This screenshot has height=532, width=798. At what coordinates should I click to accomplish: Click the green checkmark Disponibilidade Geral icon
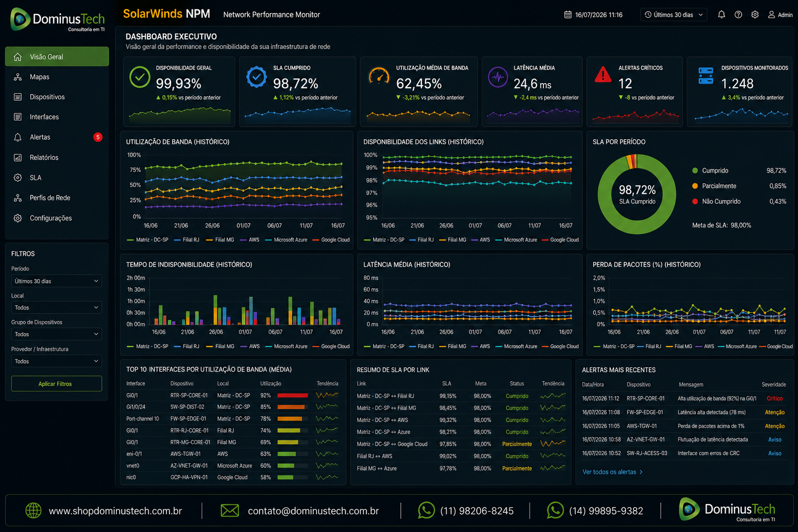(139, 77)
